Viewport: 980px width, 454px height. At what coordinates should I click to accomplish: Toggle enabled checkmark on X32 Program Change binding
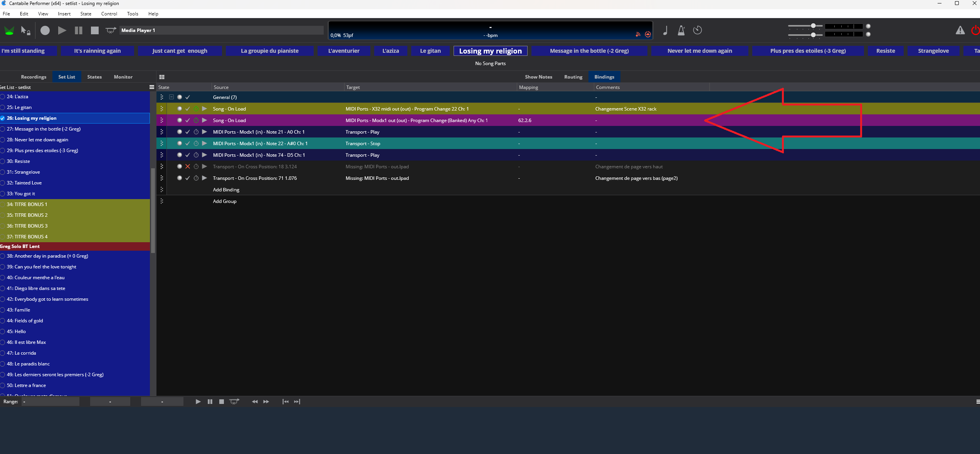[188, 109]
